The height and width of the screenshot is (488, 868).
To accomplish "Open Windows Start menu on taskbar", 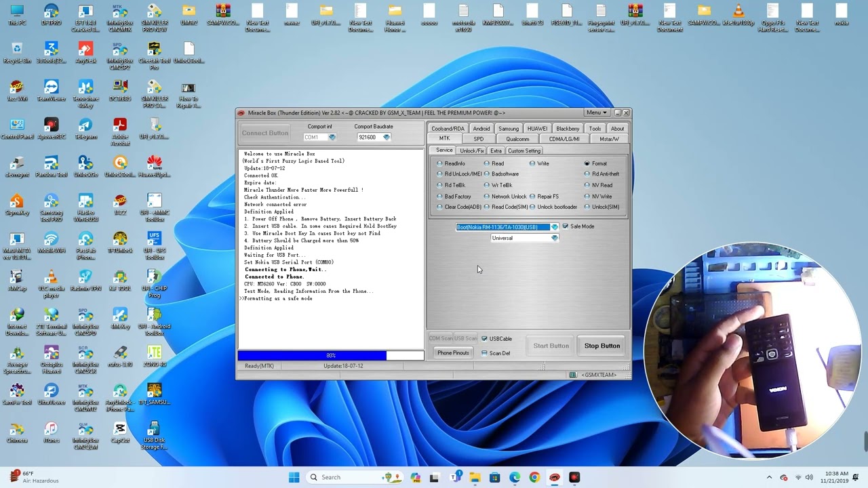I will [x=294, y=477].
